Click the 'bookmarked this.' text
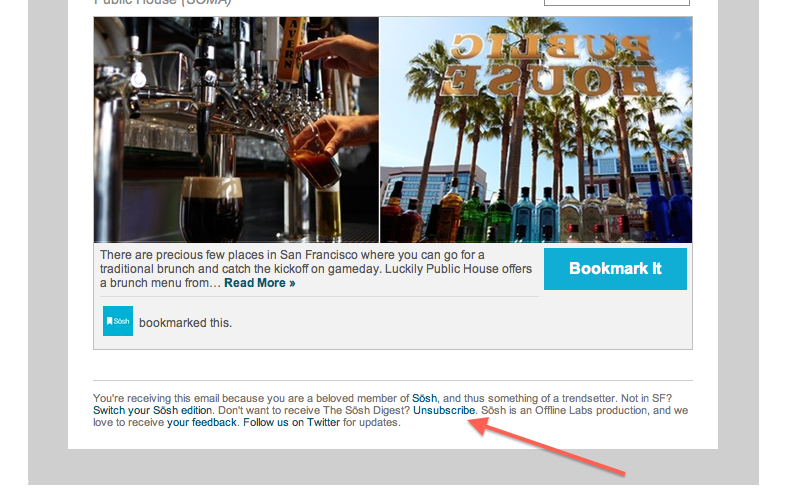788x502 pixels. coord(185,323)
